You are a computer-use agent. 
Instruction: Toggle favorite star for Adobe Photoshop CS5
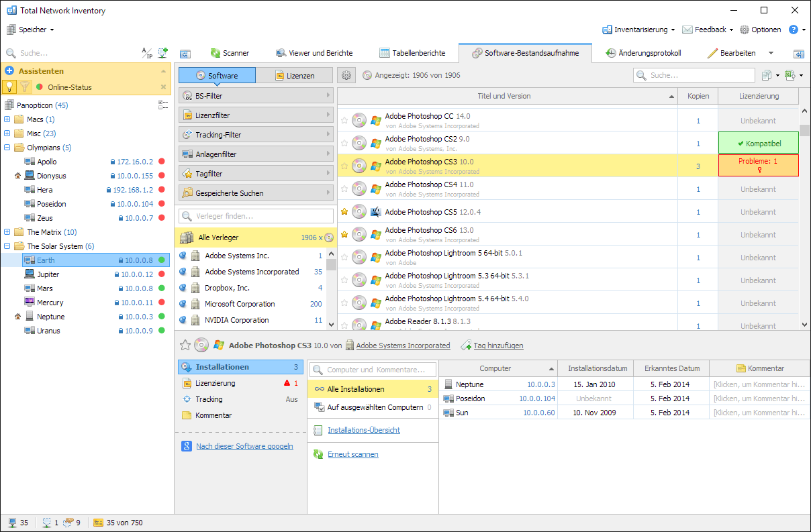(344, 212)
